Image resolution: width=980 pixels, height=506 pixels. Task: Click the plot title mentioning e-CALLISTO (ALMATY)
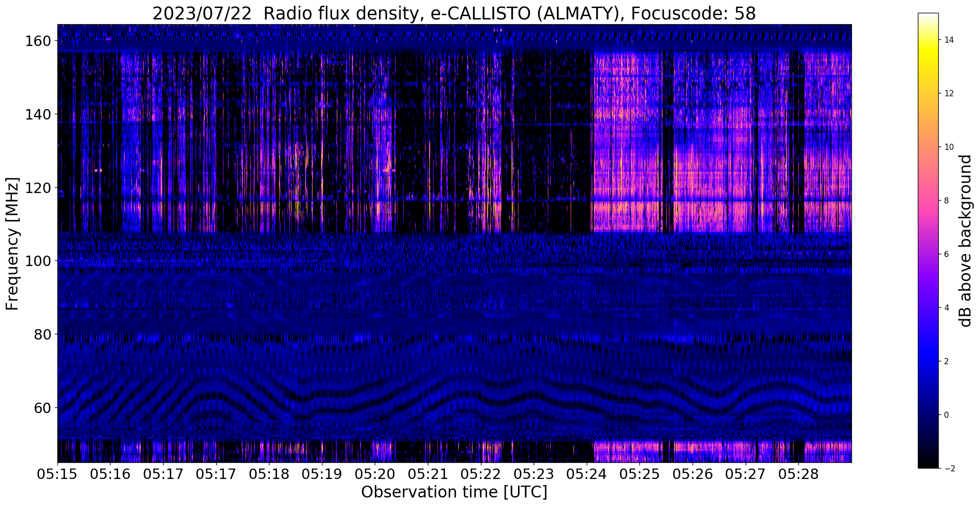[454, 13]
